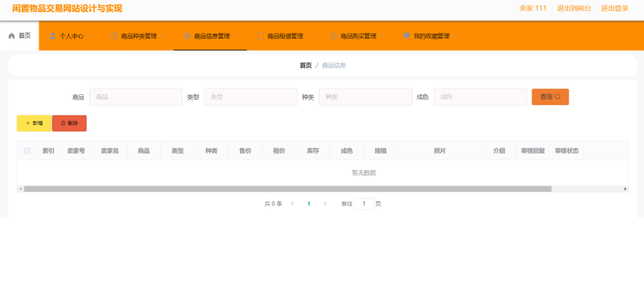This screenshot has height=288, width=644.
Task: Open the 首页 home tab
Action: [x=19, y=35]
